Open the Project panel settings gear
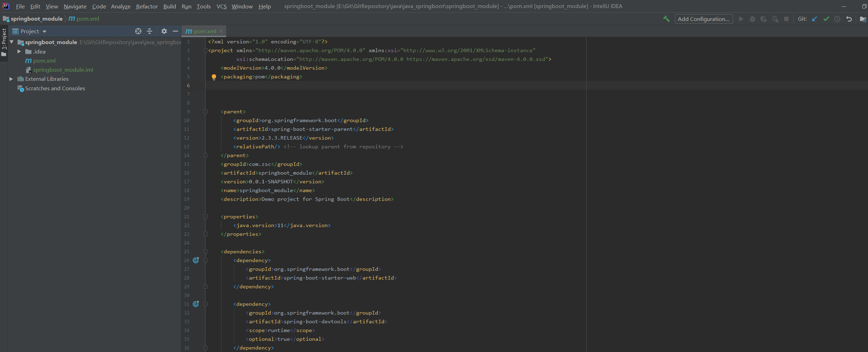The width and height of the screenshot is (868, 352). click(164, 31)
